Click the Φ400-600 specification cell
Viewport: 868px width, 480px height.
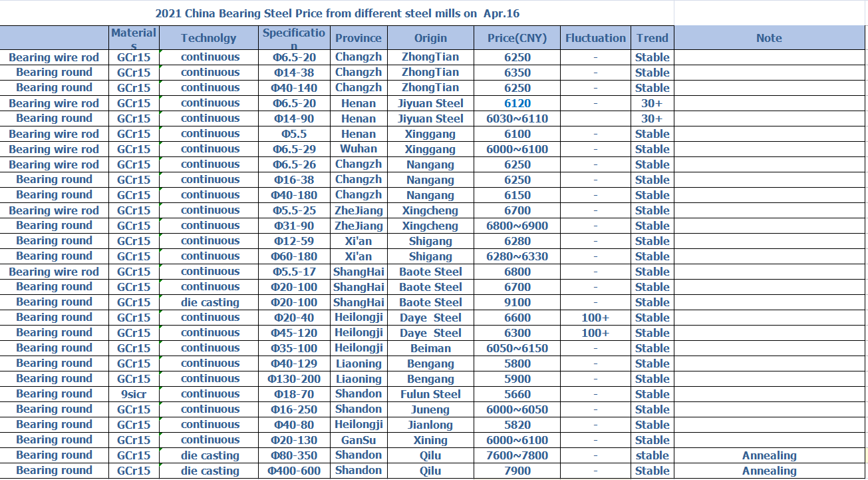294,471
